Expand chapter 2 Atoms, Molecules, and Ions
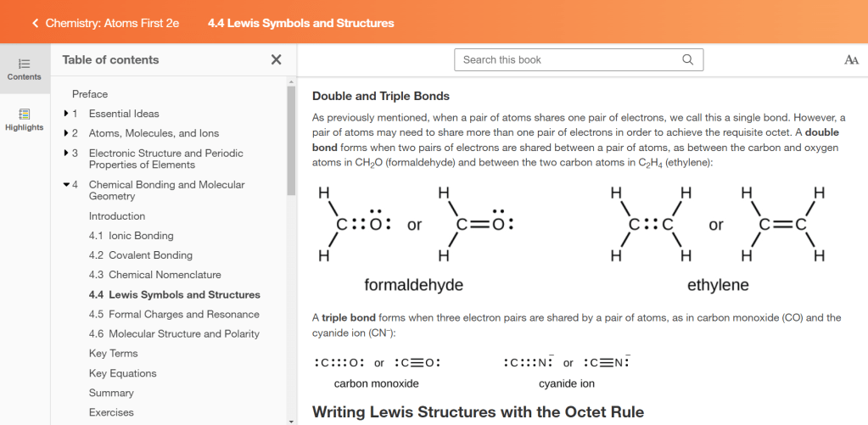The image size is (868, 425). tap(67, 133)
